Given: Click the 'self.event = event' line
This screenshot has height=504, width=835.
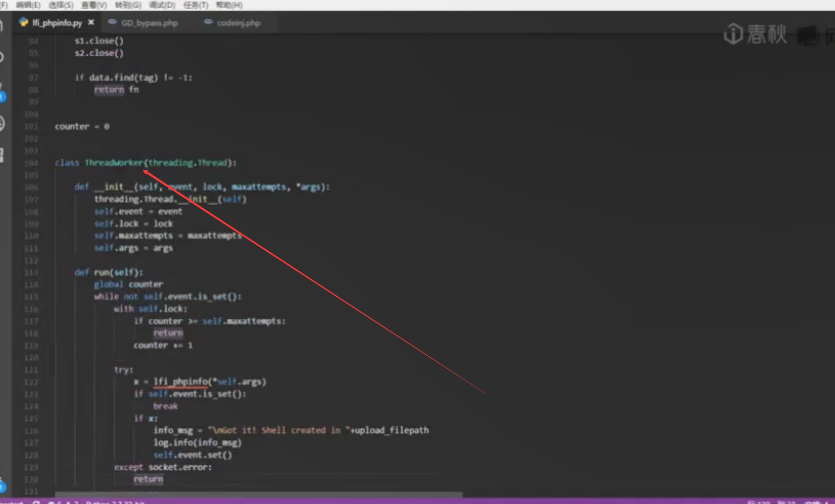Looking at the screenshot, I should [x=138, y=211].
